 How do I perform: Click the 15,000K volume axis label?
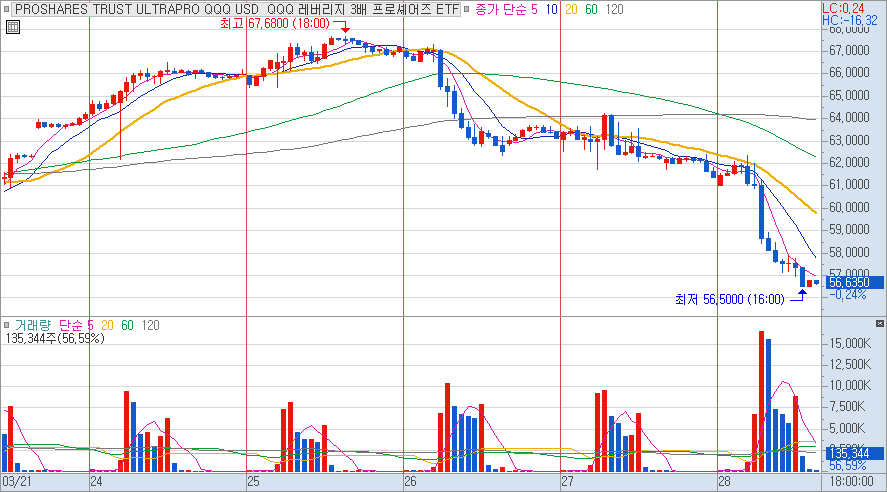[850, 343]
